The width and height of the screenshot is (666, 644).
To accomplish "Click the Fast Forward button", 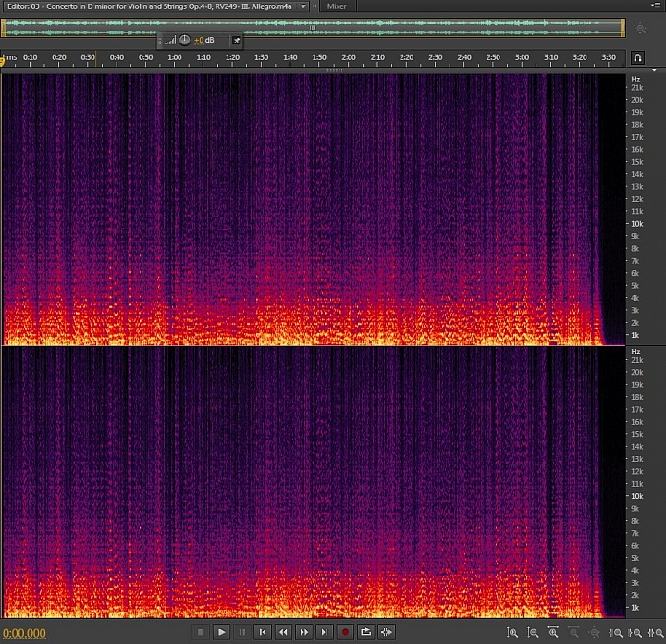I will click(304, 632).
